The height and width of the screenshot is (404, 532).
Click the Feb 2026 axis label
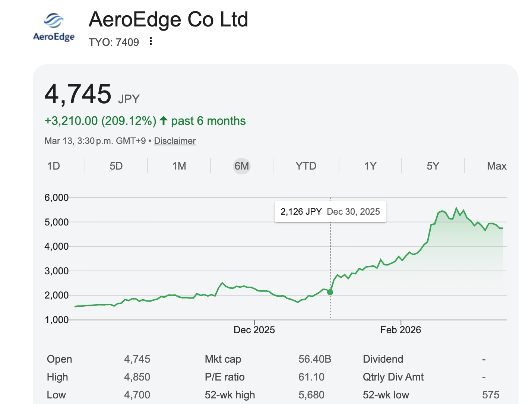[x=400, y=330]
